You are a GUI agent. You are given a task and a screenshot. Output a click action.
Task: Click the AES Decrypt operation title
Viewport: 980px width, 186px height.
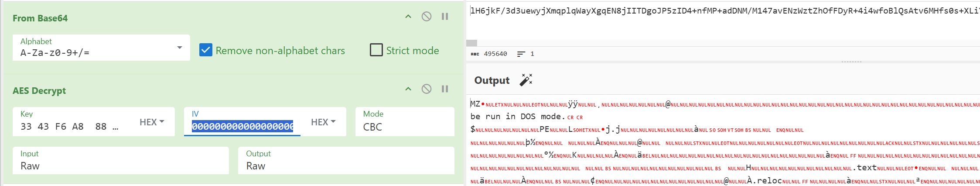pos(39,91)
